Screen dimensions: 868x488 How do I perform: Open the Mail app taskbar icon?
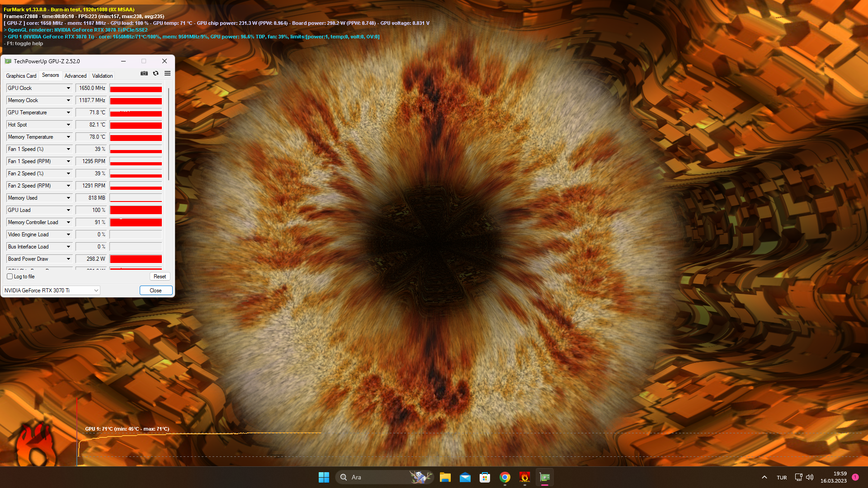[465, 477]
